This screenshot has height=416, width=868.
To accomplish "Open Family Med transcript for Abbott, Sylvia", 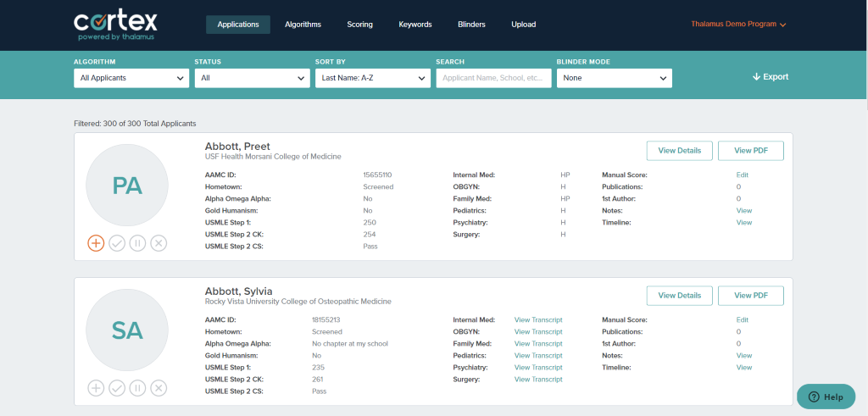I will [538, 343].
